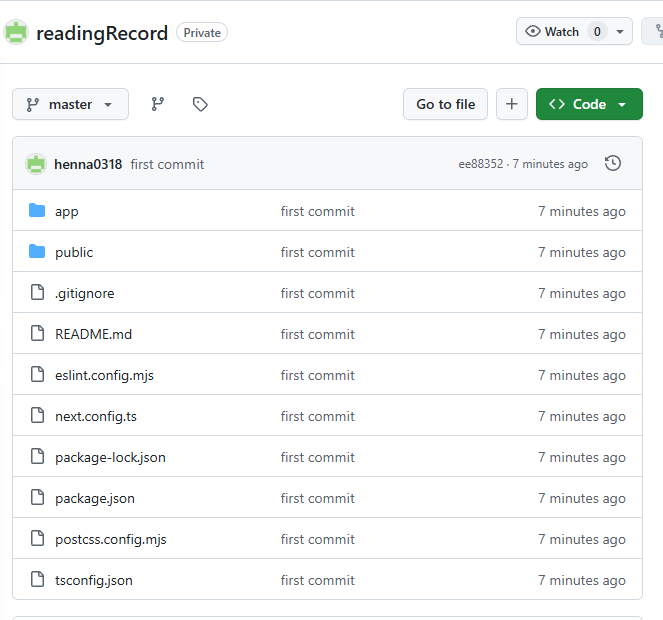Screen dimensions: 663x620
Task: Click the package.json file icon
Action: (x=37, y=497)
